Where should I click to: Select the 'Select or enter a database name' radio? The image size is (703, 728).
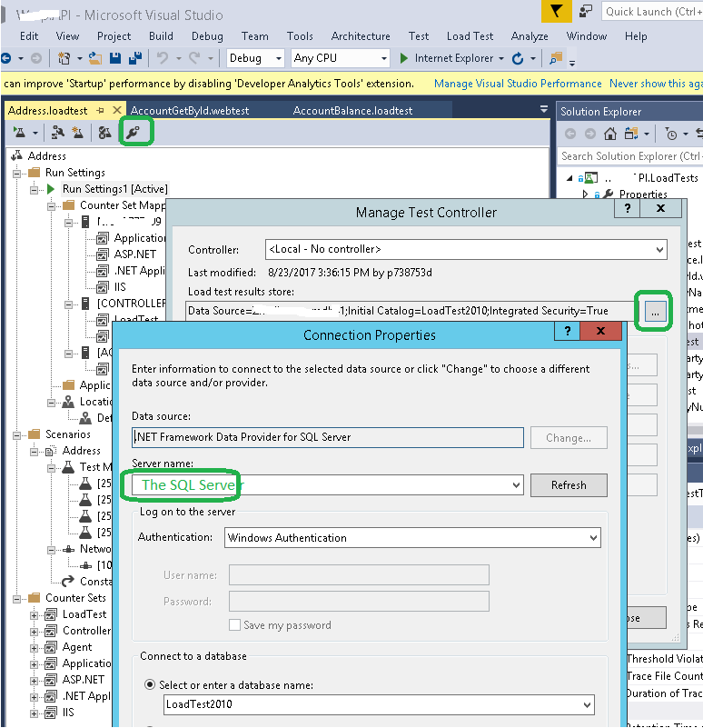(x=150, y=684)
